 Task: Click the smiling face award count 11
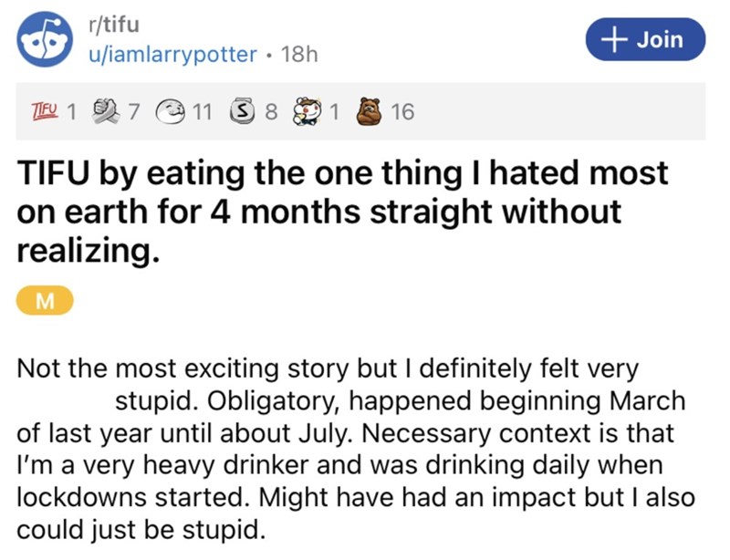click(203, 112)
